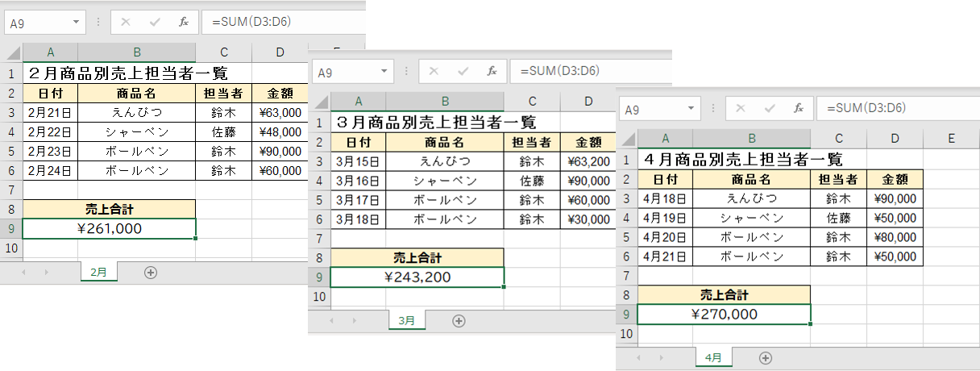
Task: Select row 7 header in the March sheet
Action: tap(320, 239)
